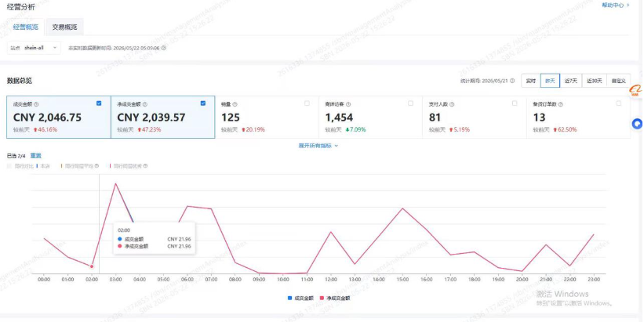Select the 近30天 range button
This screenshot has width=644, height=322.
pos(595,81)
